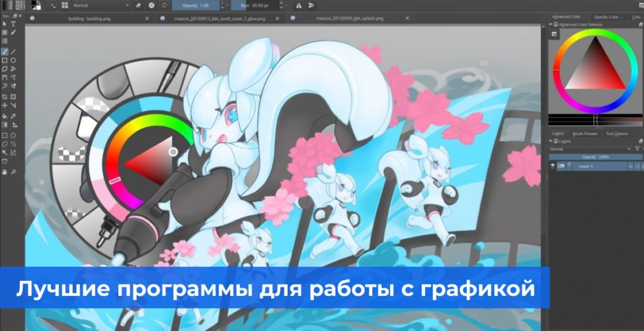Viewport: 644px width, 331px height.
Task: Open the brush editor settings
Action: [53, 5]
